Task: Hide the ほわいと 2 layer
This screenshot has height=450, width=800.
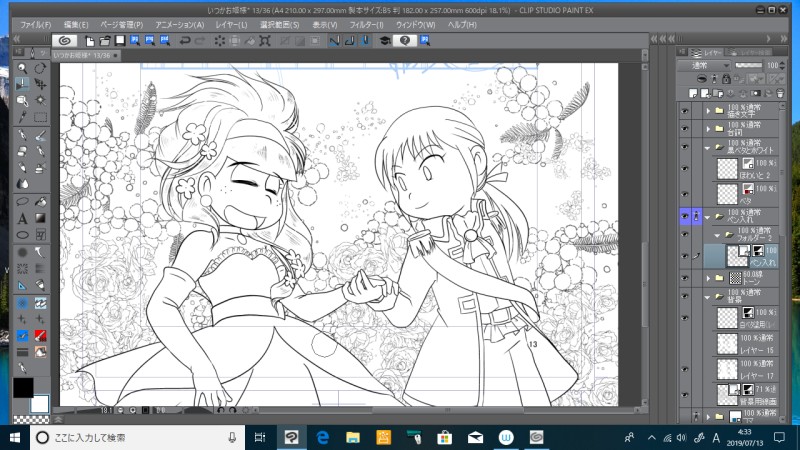Action: [685, 168]
